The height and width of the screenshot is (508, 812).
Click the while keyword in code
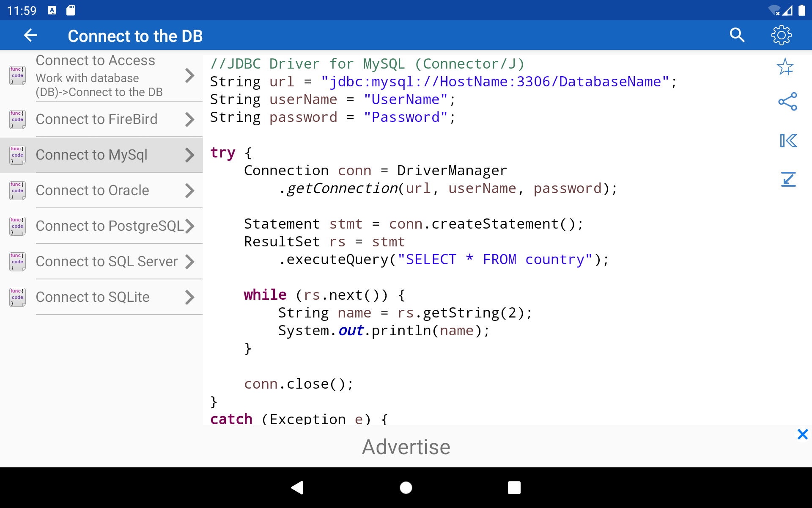265,295
